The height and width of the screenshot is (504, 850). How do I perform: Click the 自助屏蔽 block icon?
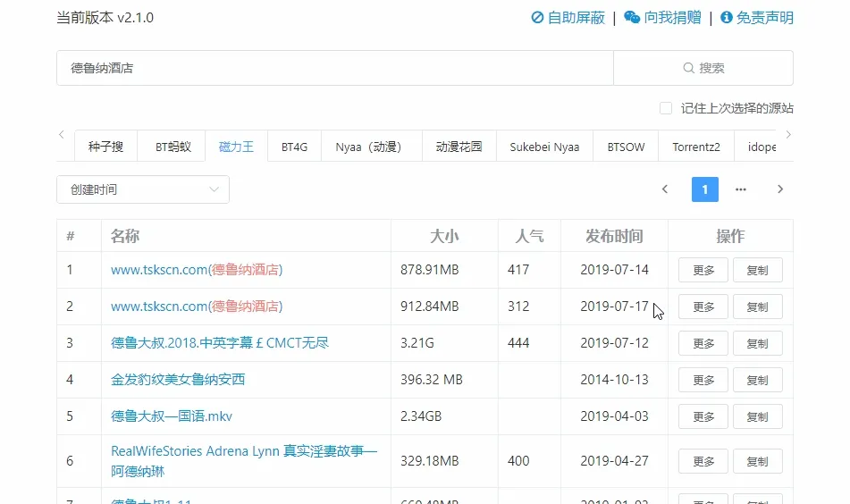(x=537, y=18)
